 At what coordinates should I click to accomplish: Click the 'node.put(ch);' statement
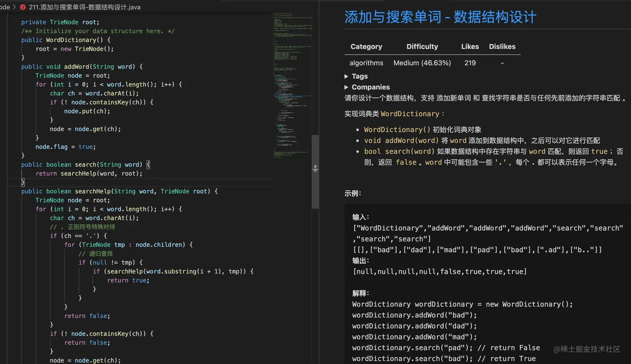coord(87,111)
